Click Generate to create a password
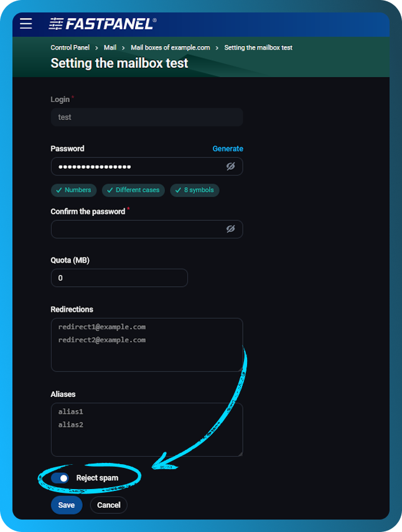The image size is (402, 532). point(228,149)
